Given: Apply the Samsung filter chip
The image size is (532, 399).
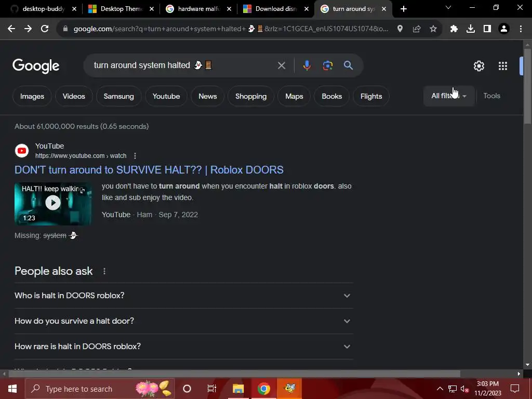Looking at the screenshot, I should click(x=119, y=96).
